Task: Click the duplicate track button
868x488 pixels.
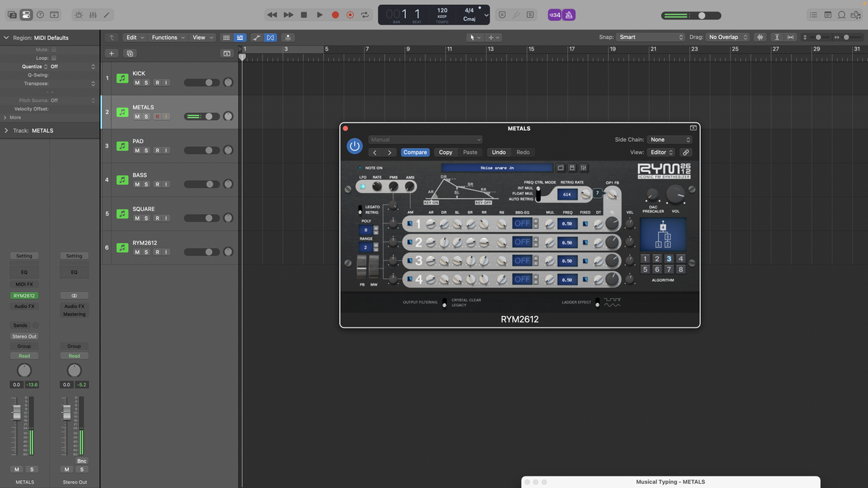Action: [130, 53]
